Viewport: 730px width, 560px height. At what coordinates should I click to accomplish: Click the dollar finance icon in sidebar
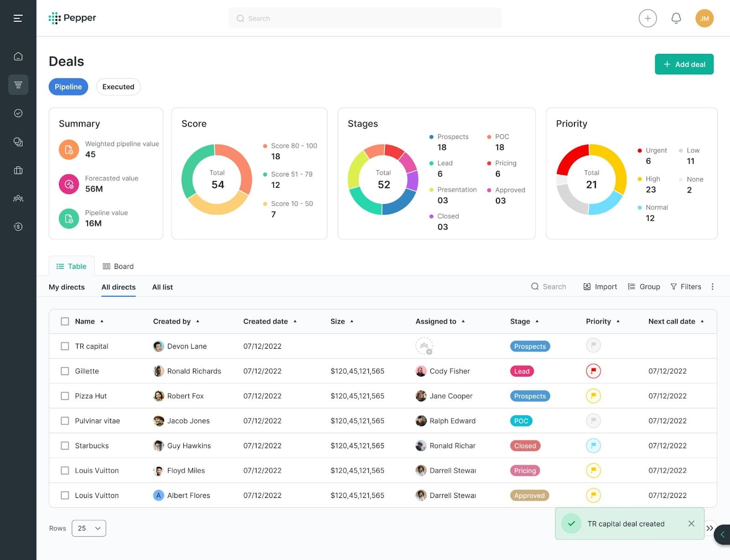tap(18, 226)
